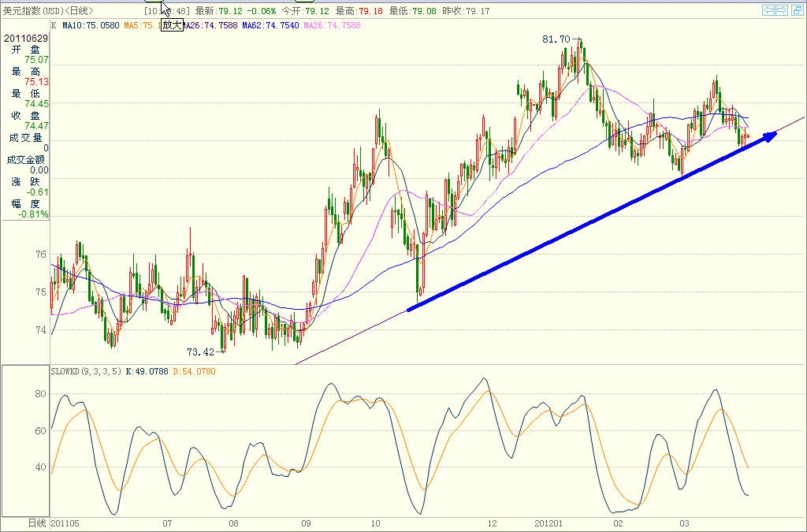Click the 开盘 value 75.07

pos(36,60)
